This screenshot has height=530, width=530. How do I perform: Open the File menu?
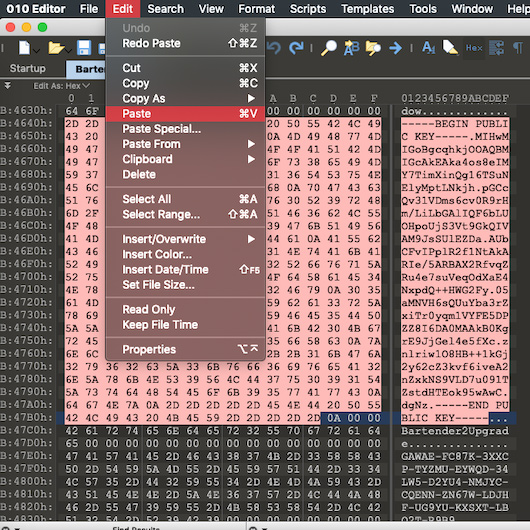(x=89, y=9)
